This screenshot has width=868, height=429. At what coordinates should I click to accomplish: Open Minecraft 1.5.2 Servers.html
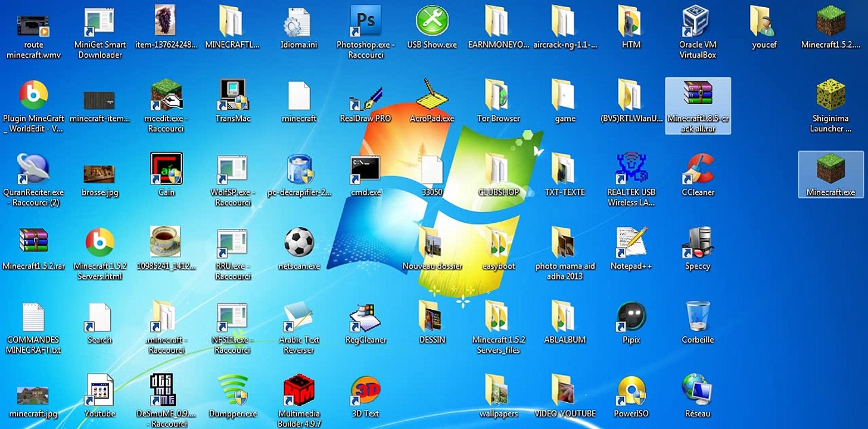tap(99, 243)
